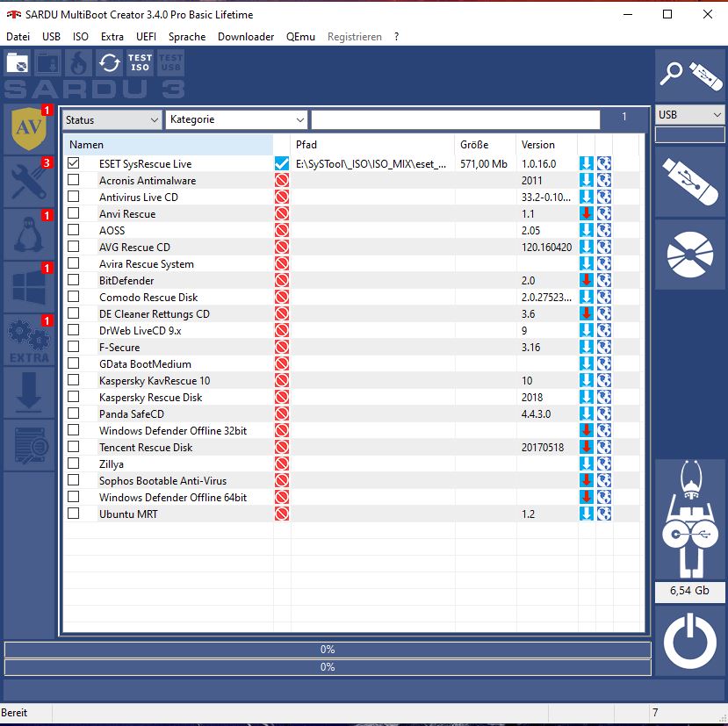Select the GData BootMedium row name

[x=145, y=364]
